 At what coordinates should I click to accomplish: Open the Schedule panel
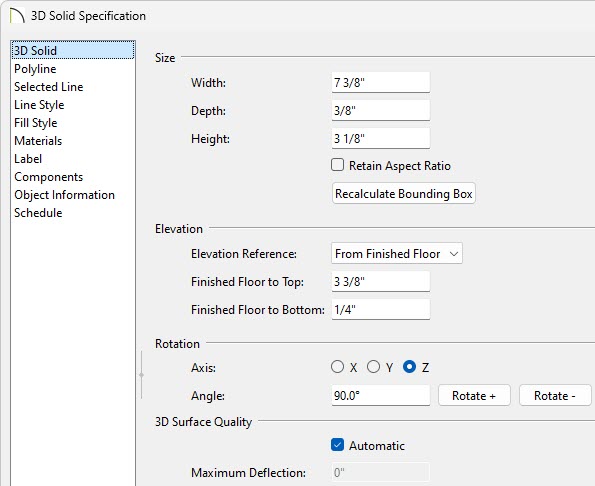[x=38, y=213]
